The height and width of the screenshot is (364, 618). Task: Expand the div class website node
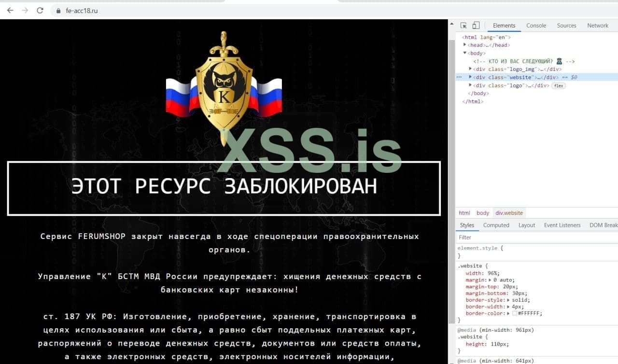[x=471, y=77]
